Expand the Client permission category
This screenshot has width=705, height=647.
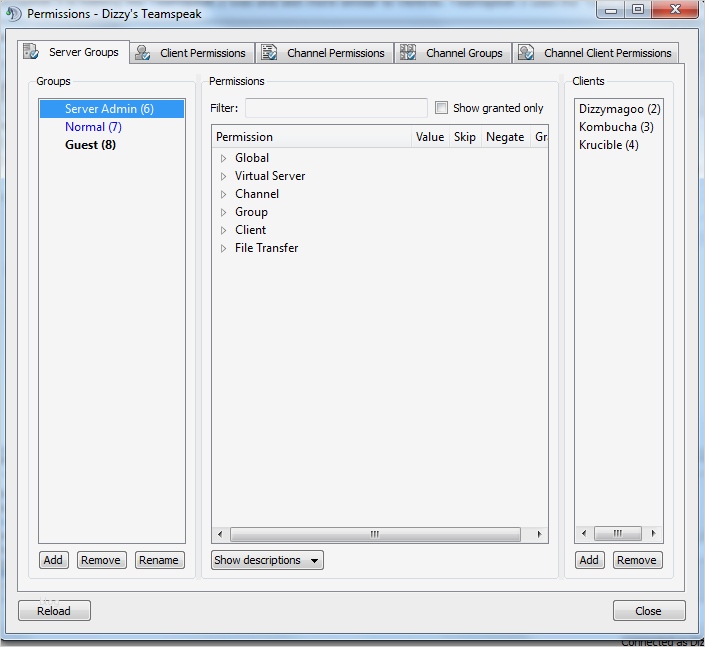(223, 230)
